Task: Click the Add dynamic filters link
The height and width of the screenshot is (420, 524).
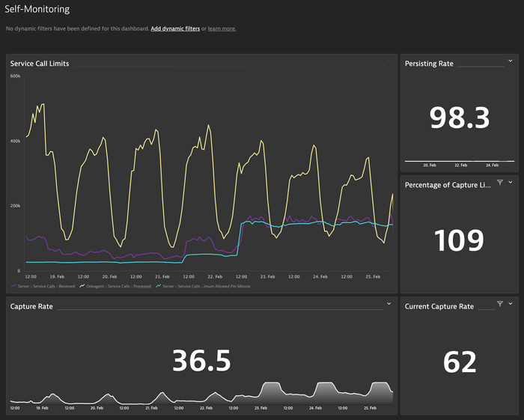Action: click(x=175, y=28)
